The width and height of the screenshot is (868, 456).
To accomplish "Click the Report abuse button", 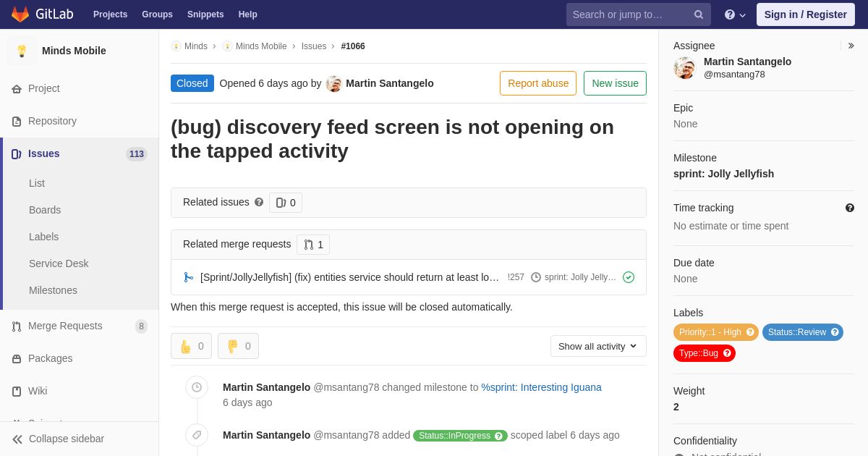I will click(x=538, y=83).
